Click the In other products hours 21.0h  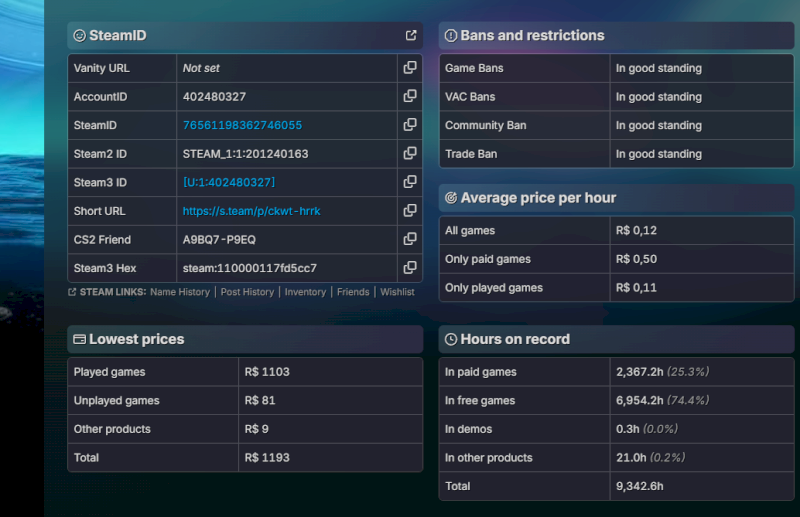[x=631, y=457]
